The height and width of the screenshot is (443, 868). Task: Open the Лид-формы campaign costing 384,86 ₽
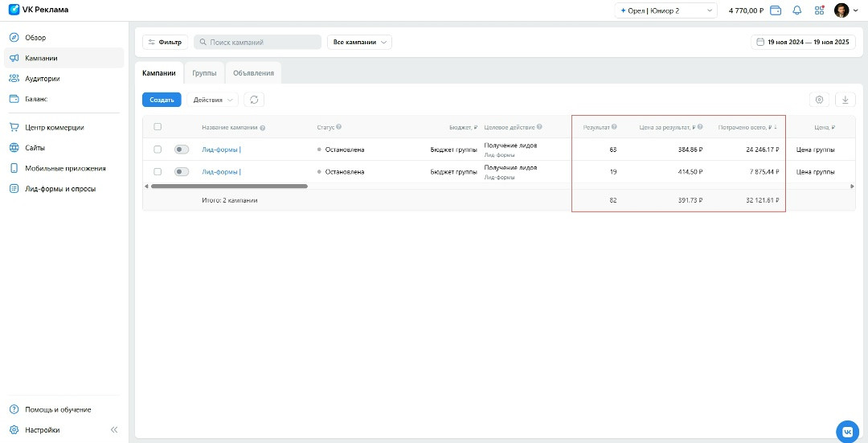221,150
